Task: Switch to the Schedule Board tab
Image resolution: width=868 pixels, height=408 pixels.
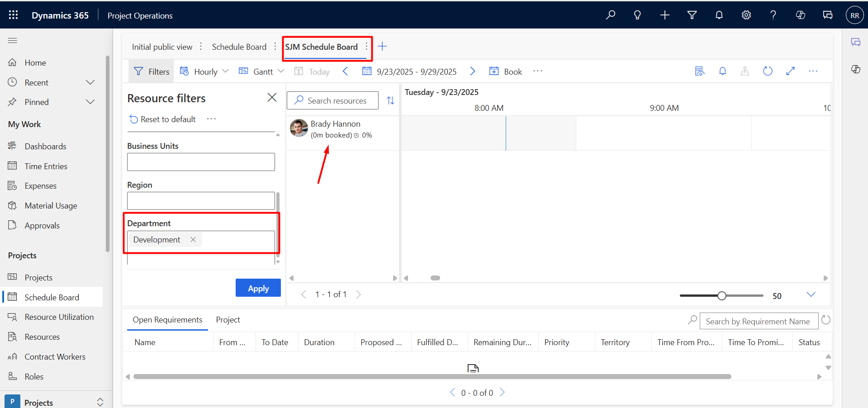Action: (239, 47)
